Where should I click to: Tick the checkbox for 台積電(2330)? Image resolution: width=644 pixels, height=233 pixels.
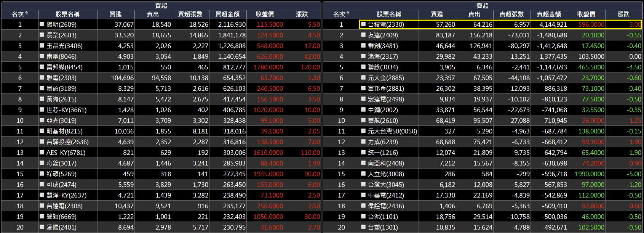[363, 24]
